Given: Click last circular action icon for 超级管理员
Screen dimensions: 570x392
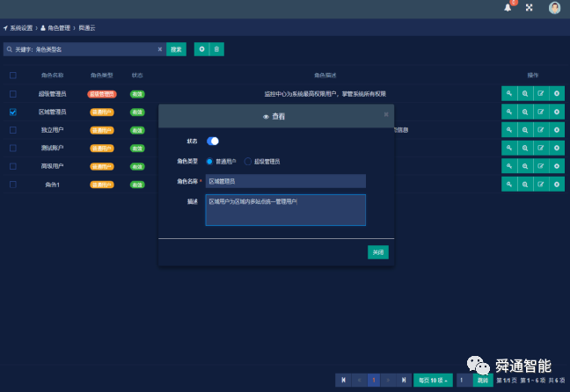Looking at the screenshot, I should coord(557,93).
